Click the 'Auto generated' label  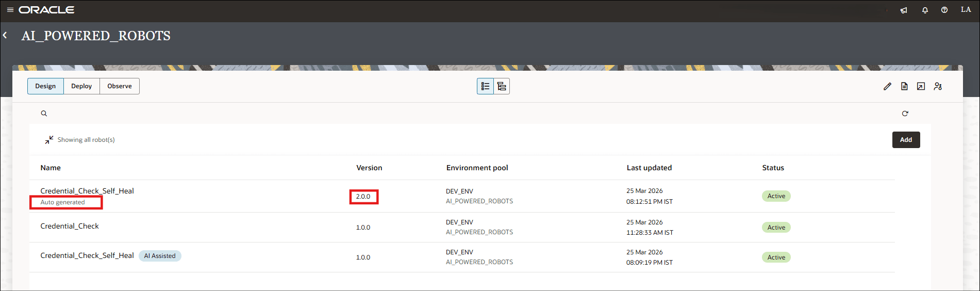click(62, 202)
